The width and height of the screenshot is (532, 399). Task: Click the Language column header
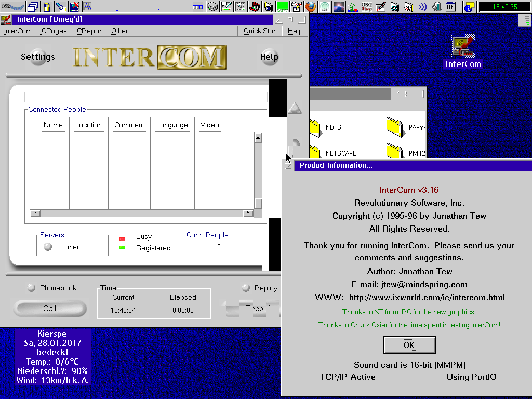172,125
